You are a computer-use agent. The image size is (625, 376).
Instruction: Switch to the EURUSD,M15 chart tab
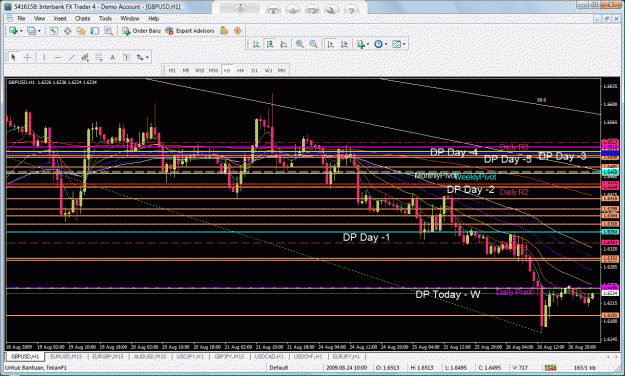66,356
